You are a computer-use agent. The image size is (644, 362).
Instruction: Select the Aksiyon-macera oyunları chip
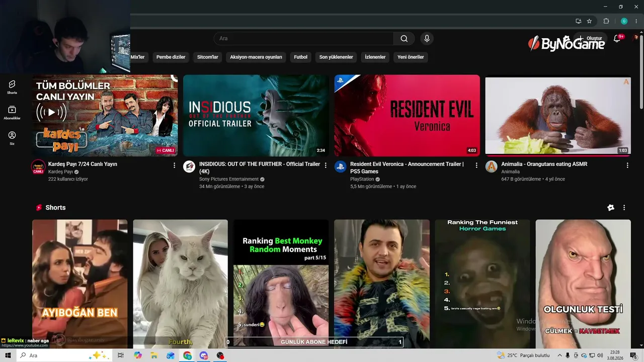pyautogui.click(x=256, y=57)
